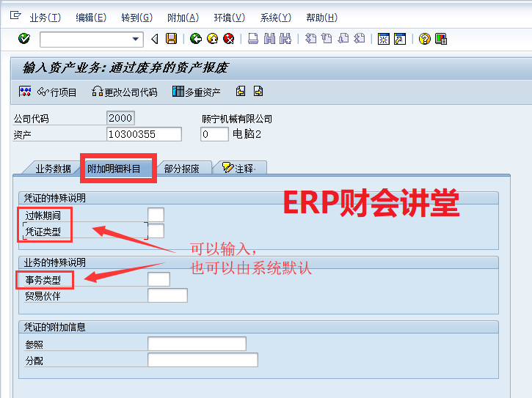Click the Create New Session icon
The height and width of the screenshot is (398, 532).
(383, 39)
